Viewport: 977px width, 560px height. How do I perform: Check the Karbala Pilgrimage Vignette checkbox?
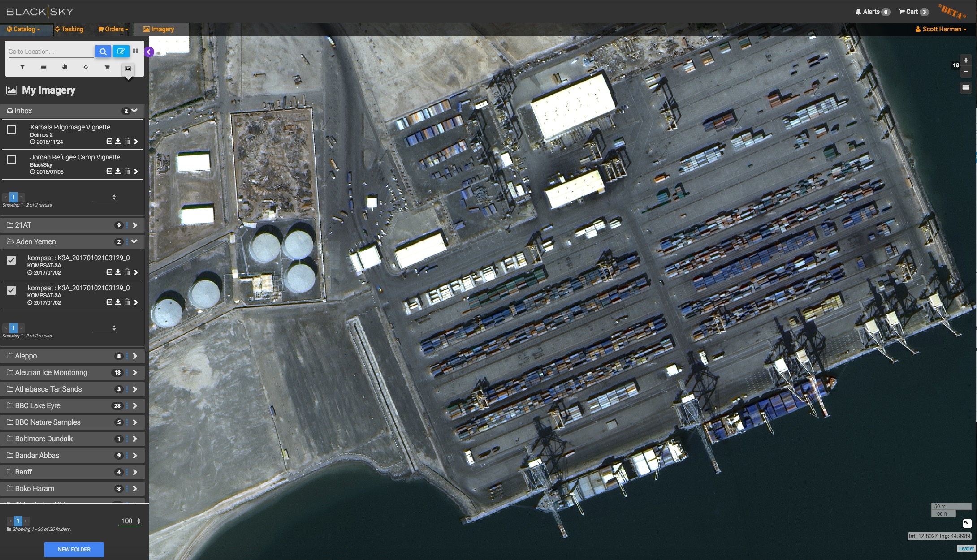point(11,130)
